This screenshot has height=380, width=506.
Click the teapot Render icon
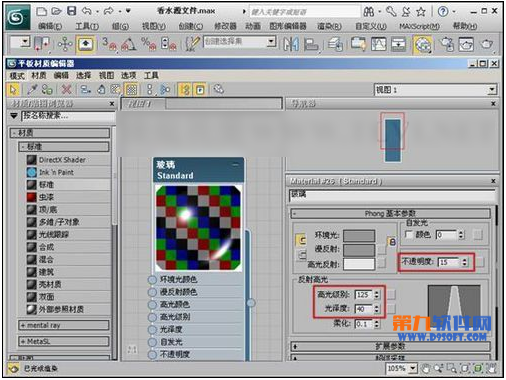click(487, 44)
